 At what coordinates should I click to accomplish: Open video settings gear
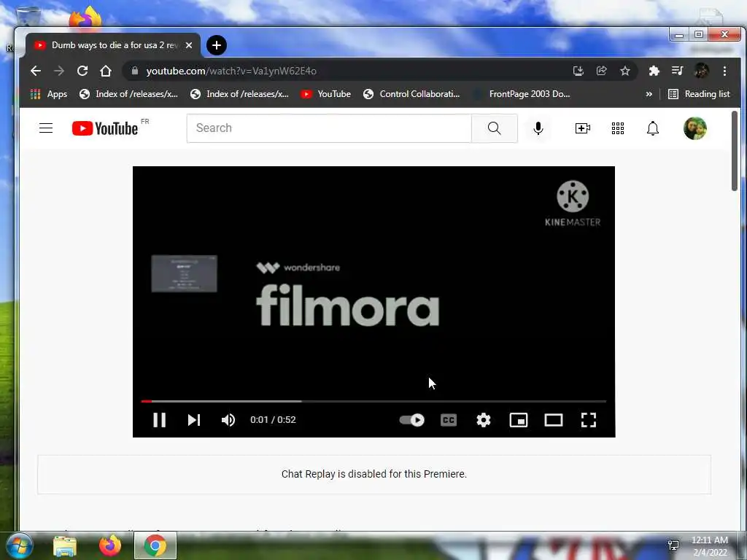pos(483,419)
